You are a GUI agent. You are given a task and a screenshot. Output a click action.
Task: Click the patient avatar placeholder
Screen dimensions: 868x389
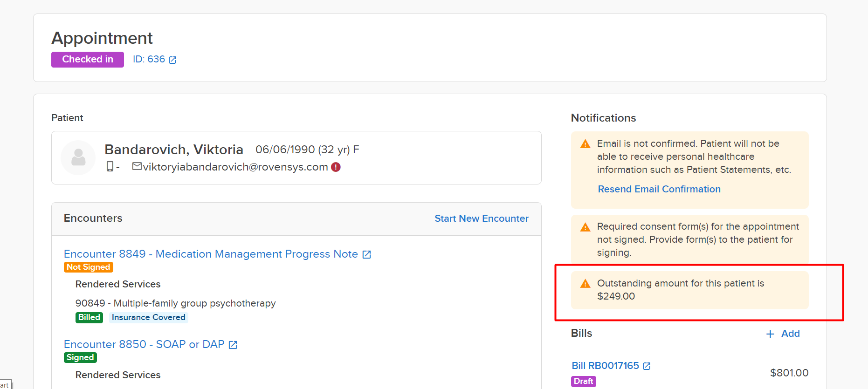[78, 157]
